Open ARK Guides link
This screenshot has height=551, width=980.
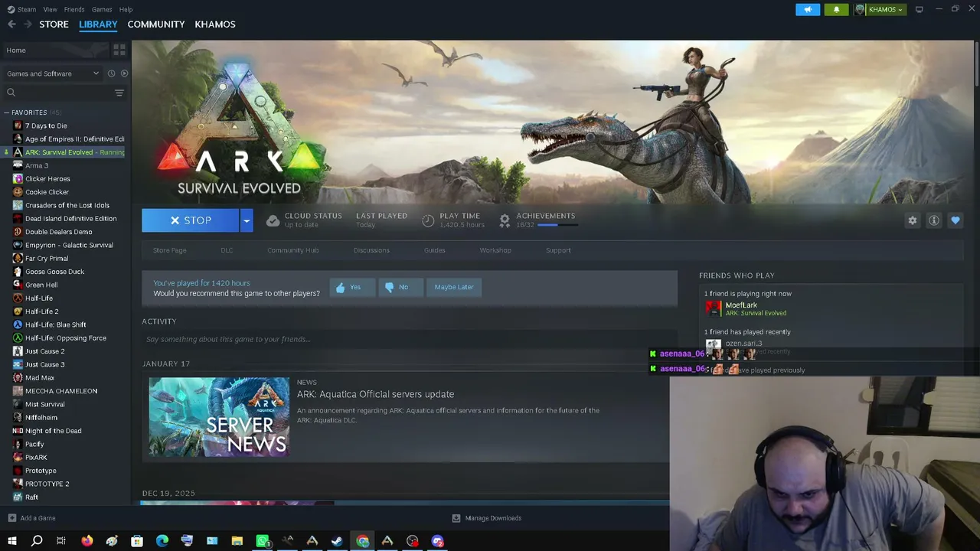click(x=434, y=250)
